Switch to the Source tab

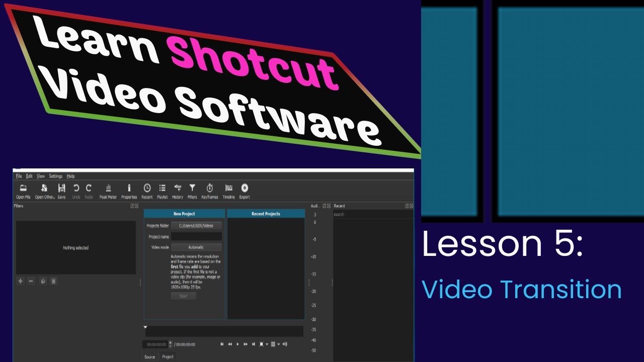coord(150,357)
